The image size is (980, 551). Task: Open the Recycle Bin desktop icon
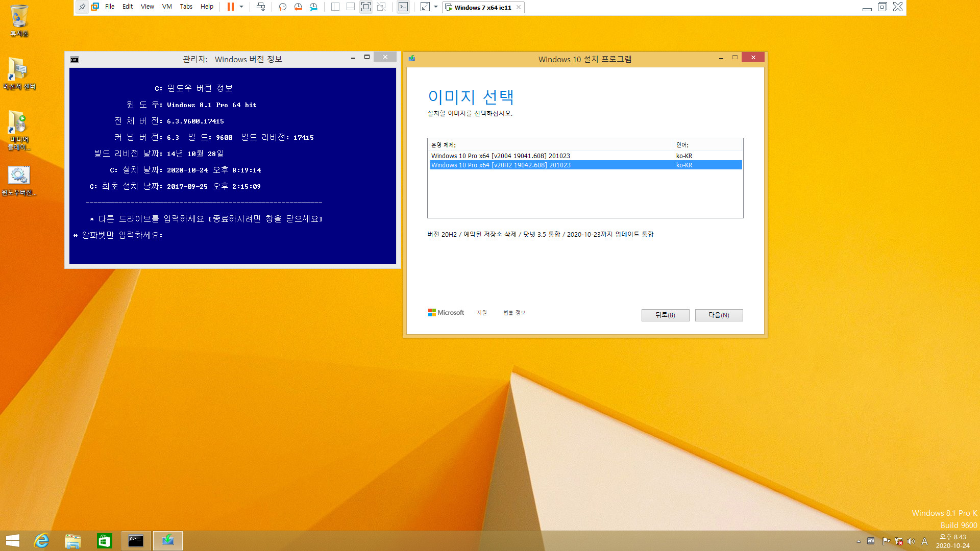pos(19,21)
